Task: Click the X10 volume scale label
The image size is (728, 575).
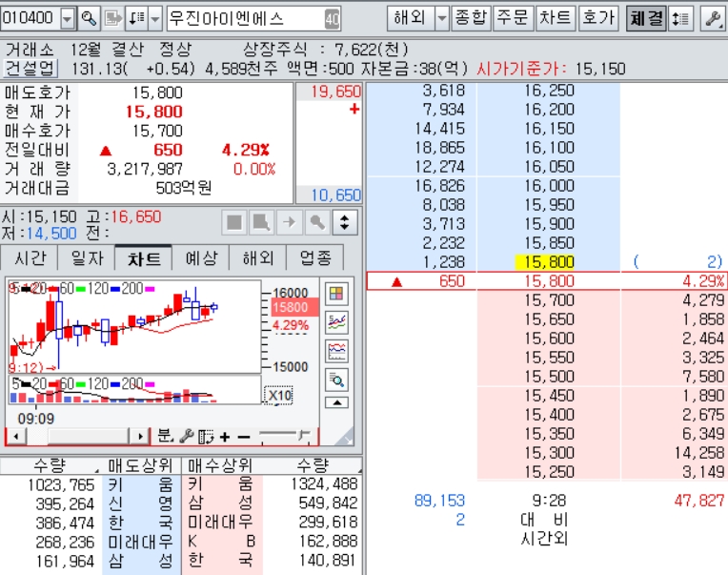Action: click(x=278, y=396)
